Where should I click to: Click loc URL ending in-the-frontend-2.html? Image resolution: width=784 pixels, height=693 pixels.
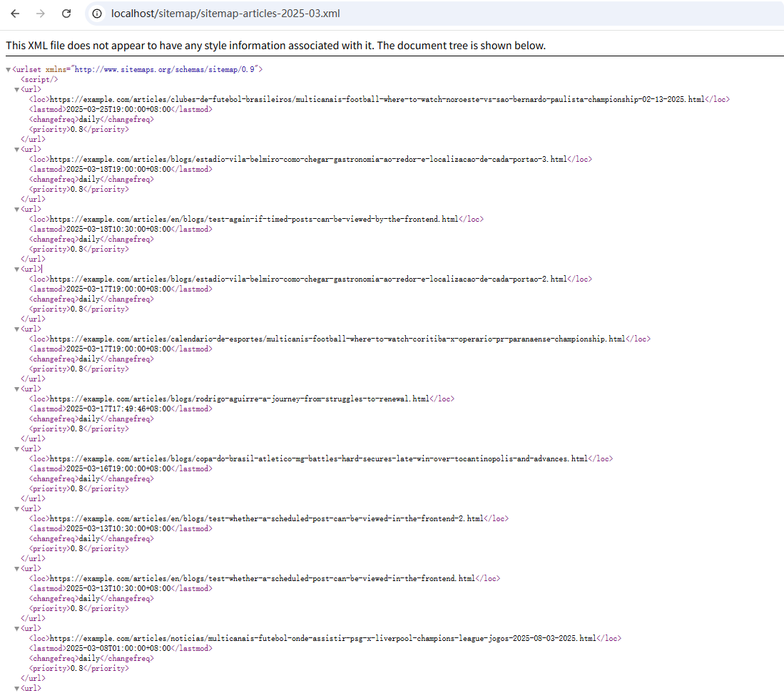267,519
